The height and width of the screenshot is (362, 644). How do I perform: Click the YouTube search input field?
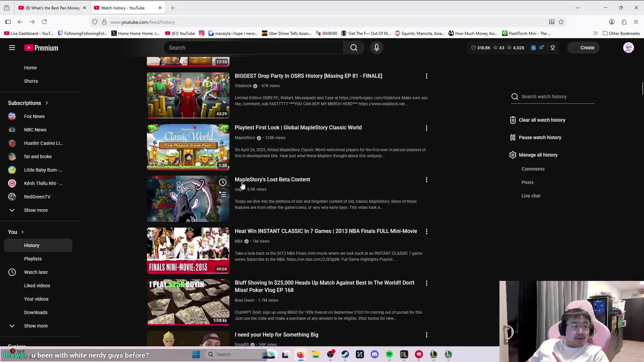click(254, 48)
